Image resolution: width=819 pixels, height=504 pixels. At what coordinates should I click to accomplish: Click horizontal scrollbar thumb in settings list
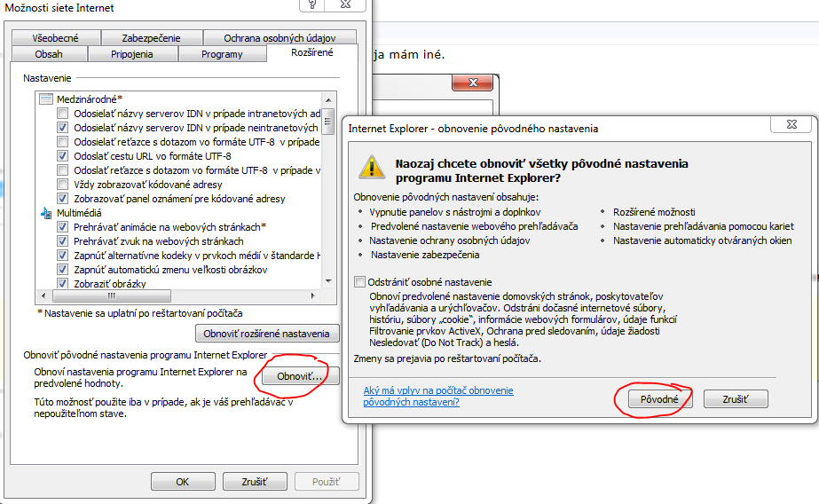point(112,295)
